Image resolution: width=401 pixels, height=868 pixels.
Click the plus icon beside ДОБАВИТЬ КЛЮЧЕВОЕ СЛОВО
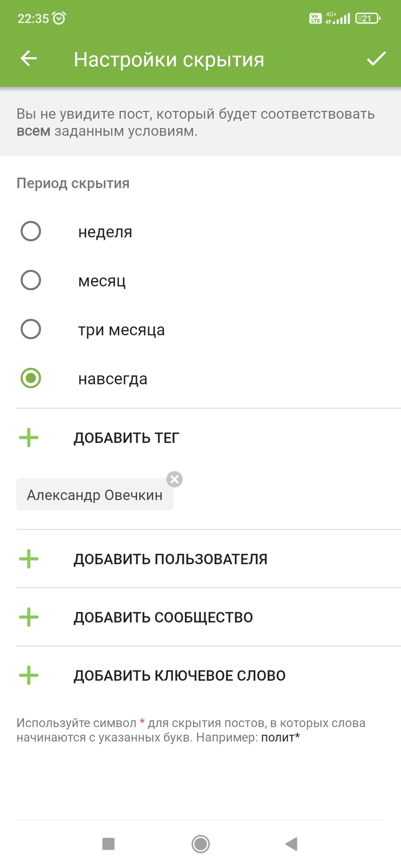(x=29, y=676)
